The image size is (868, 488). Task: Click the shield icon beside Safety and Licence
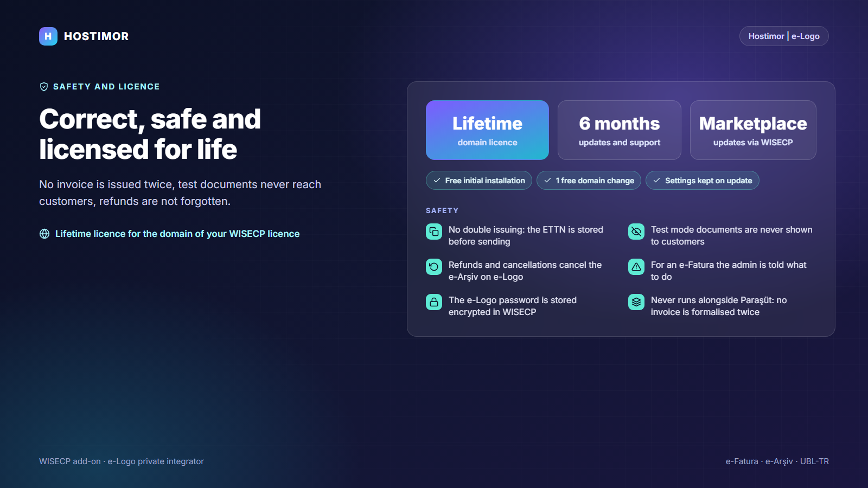[44, 87]
